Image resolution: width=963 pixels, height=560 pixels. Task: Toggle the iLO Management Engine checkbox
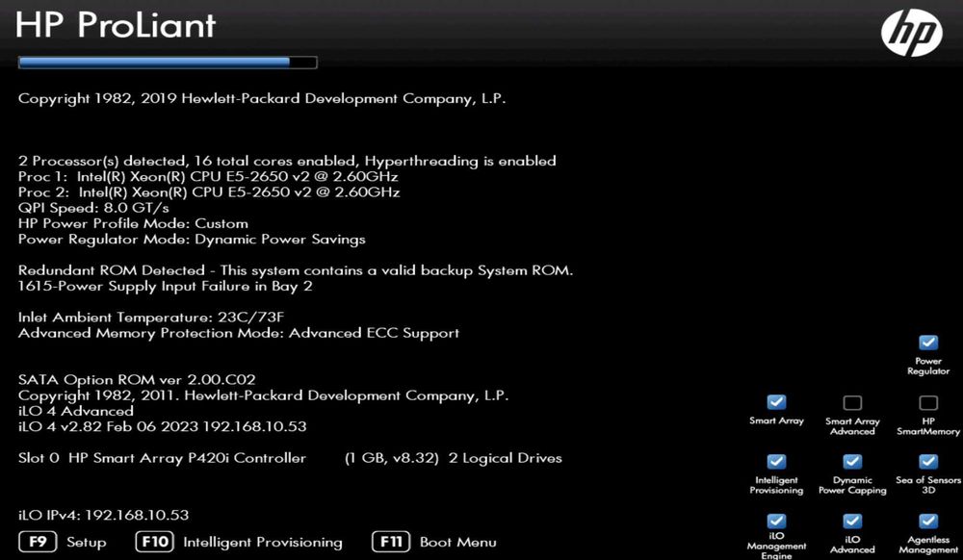[x=776, y=521]
